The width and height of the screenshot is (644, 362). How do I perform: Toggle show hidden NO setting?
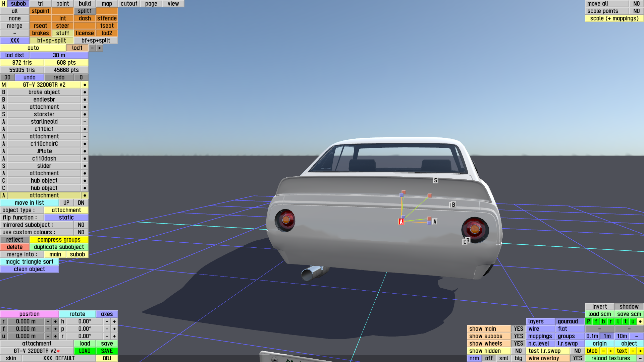(518, 351)
